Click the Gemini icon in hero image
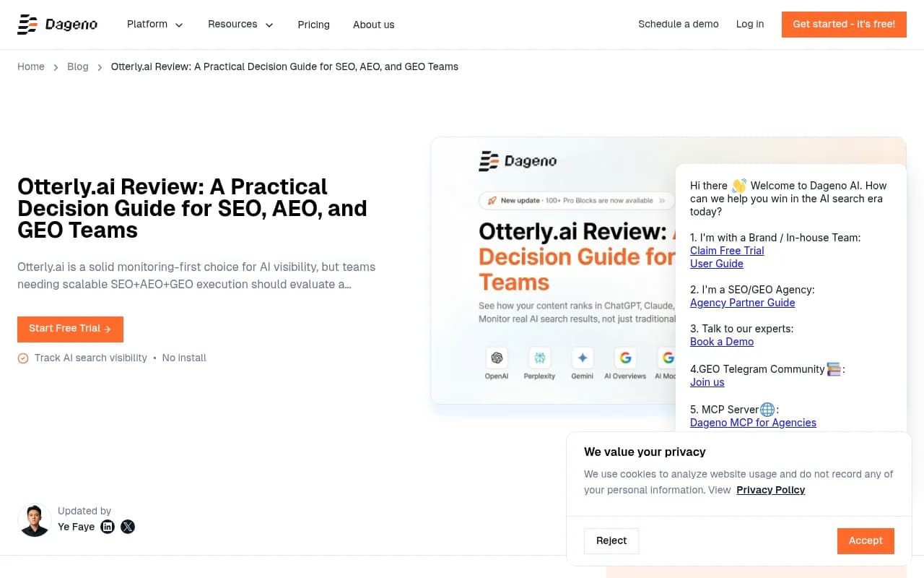924x578 pixels. pos(583,358)
